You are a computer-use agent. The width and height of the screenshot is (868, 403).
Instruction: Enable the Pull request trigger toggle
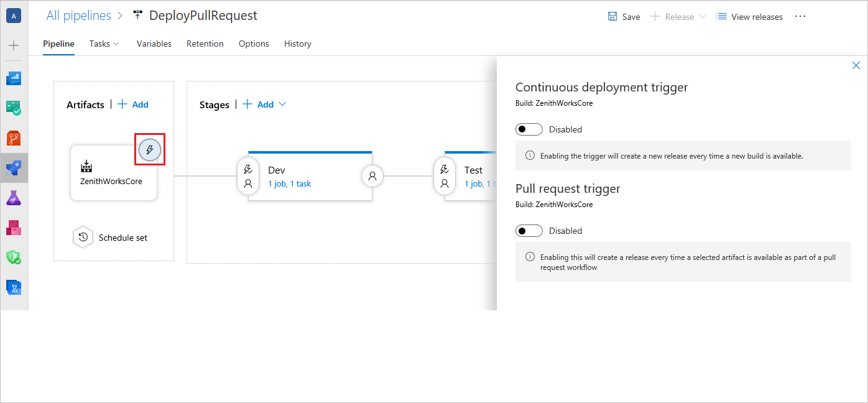[529, 231]
